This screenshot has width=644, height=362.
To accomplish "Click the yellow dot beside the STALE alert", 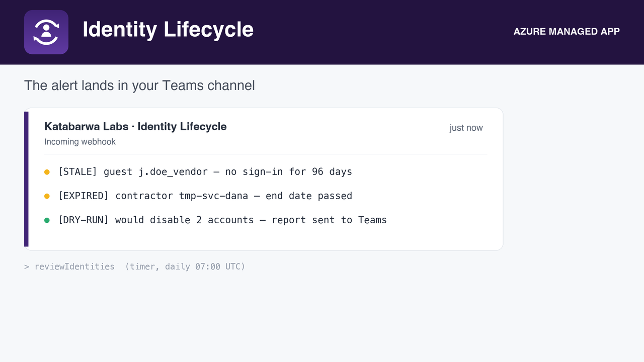I will [x=47, y=172].
